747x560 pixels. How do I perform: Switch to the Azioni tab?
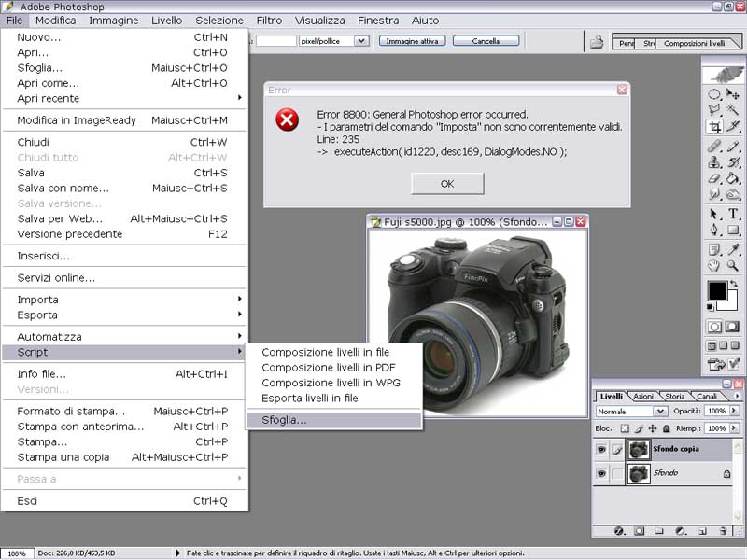(x=643, y=396)
